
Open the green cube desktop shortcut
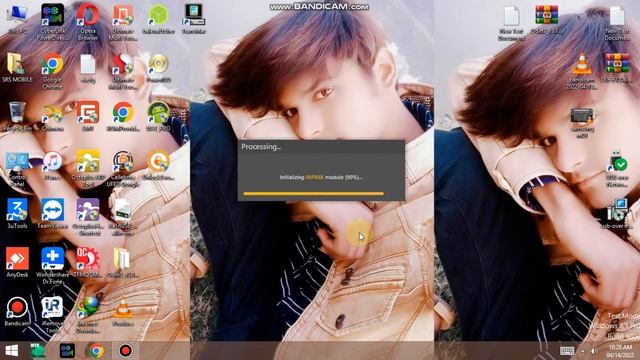point(158,18)
